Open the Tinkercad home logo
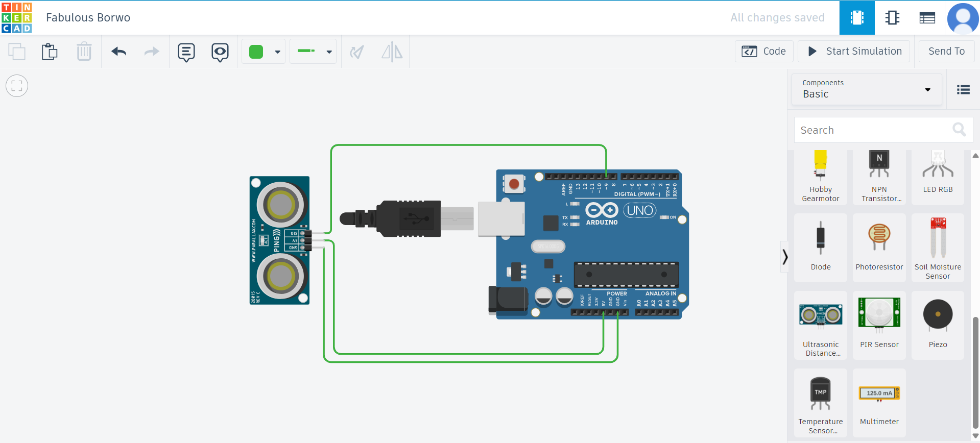Viewport: 980px width, 443px height. coord(17,17)
